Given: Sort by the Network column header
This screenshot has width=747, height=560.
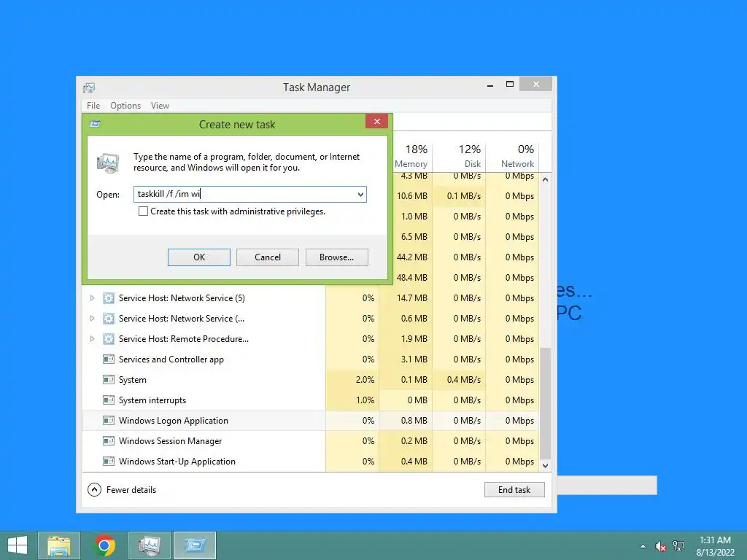Looking at the screenshot, I should coord(513,156).
